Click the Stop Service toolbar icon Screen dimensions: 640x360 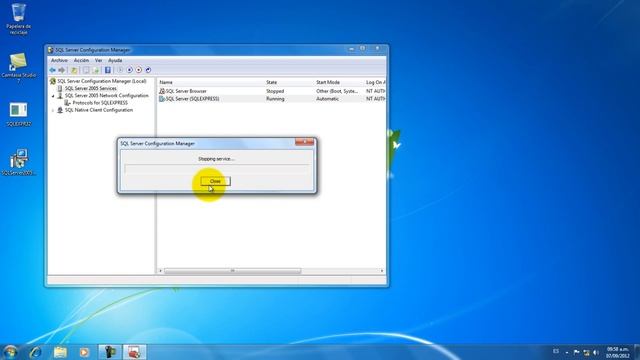(139, 70)
